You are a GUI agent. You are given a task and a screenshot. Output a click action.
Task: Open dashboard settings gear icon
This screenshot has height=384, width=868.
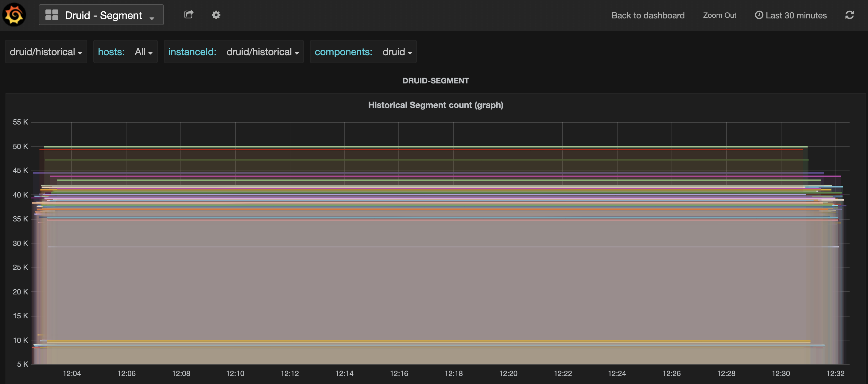click(x=216, y=15)
